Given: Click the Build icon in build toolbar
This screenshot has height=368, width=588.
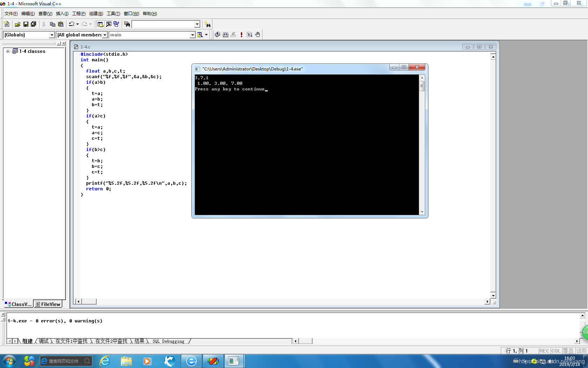Looking at the screenshot, I should (225, 35).
